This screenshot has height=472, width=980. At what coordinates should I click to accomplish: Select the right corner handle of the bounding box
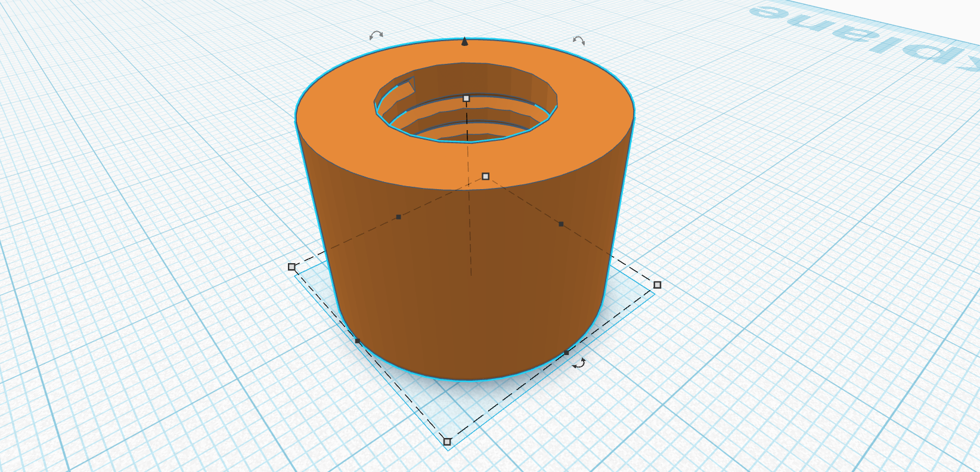coord(658,285)
